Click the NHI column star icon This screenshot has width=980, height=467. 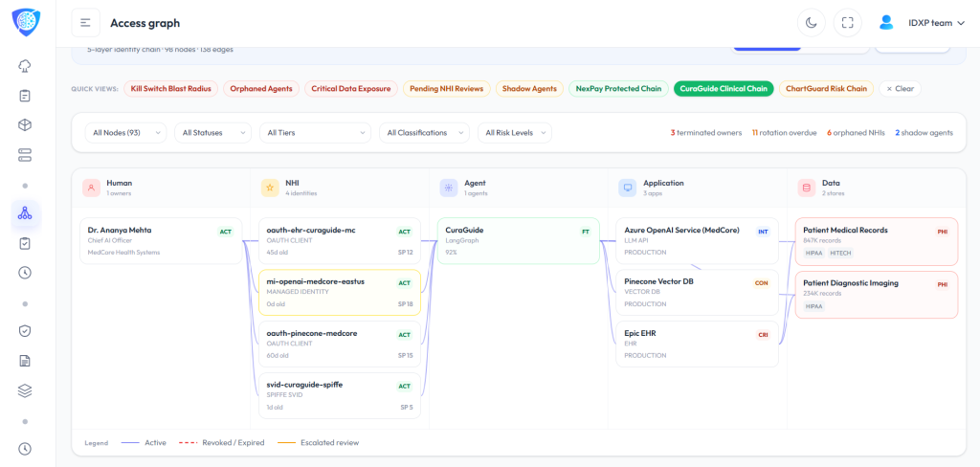click(270, 188)
